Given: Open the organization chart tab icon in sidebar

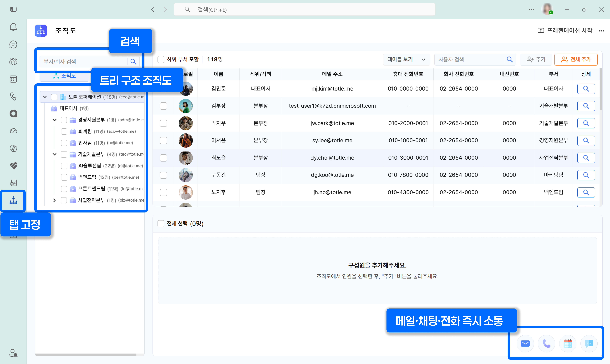Looking at the screenshot, I should [13, 200].
